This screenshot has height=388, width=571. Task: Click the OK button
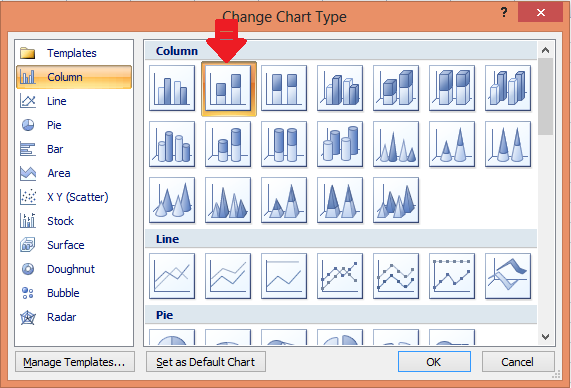click(434, 362)
